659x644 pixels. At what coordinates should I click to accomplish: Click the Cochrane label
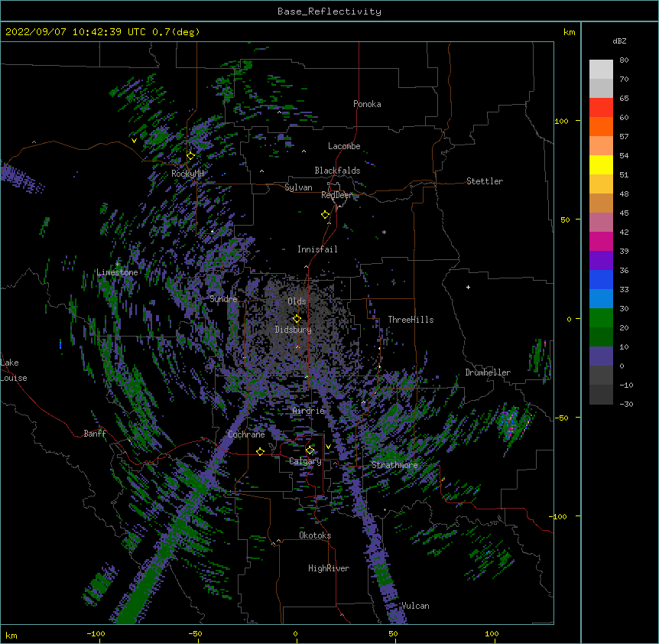click(x=246, y=434)
